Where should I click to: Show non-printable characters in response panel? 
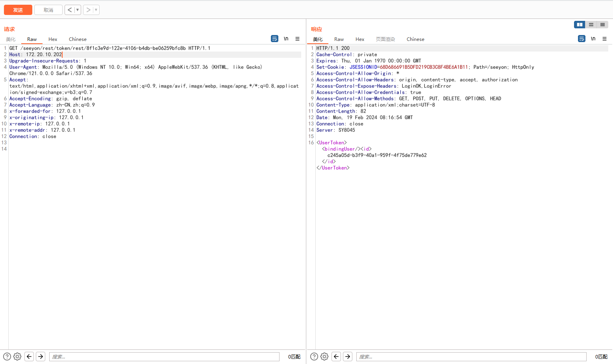pos(593,39)
